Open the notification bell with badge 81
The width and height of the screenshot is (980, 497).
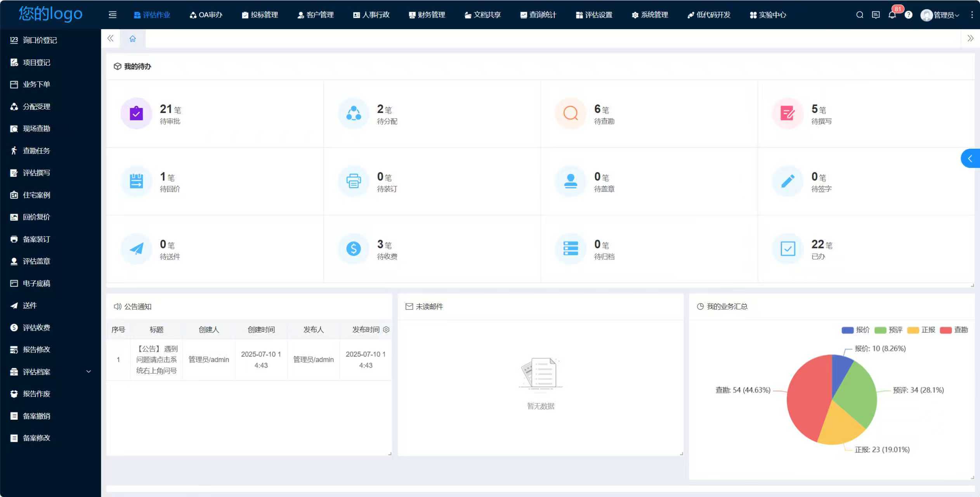[x=892, y=15]
